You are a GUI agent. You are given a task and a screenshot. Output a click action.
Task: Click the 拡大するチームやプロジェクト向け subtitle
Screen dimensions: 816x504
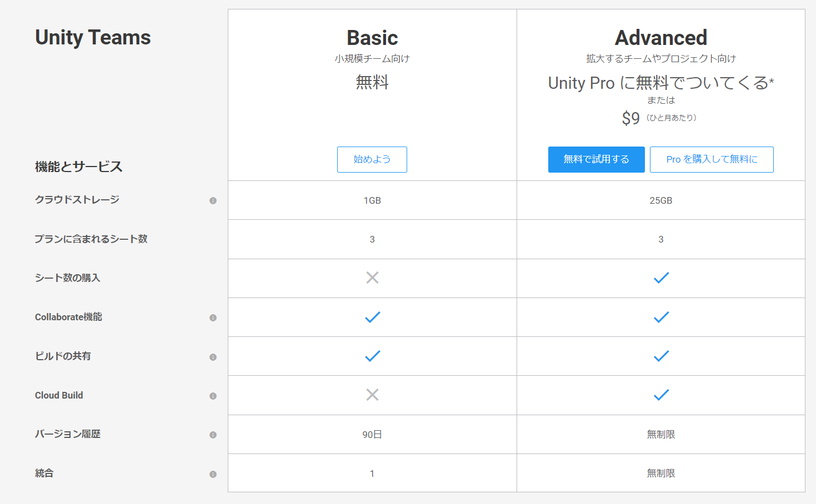click(661, 59)
